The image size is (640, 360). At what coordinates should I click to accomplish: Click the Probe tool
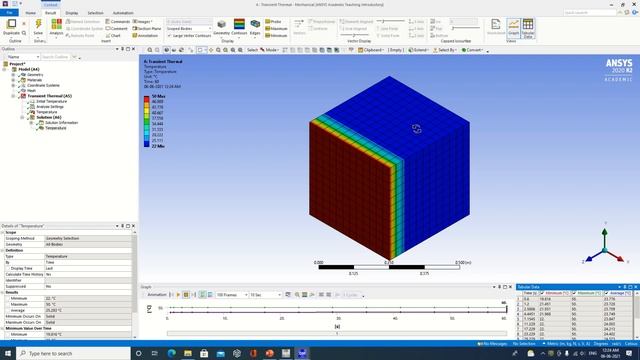click(x=273, y=21)
